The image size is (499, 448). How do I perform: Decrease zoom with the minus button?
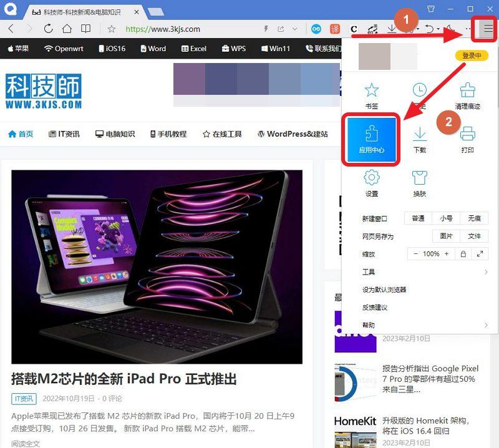(x=415, y=254)
